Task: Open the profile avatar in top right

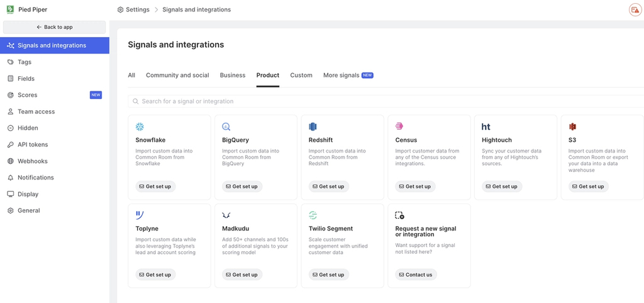Action: point(635,9)
